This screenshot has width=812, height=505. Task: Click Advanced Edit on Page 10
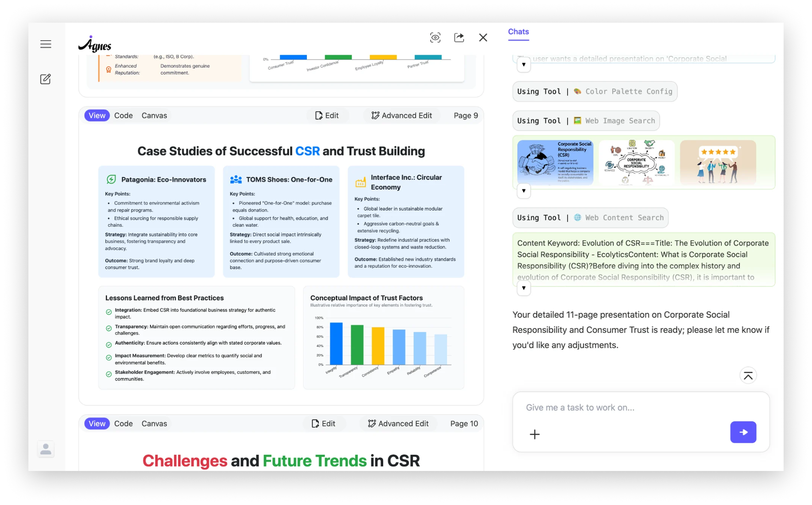coord(398,423)
